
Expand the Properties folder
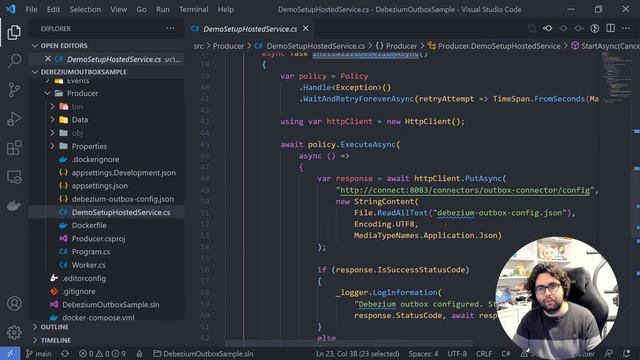pyautogui.click(x=52, y=146)
